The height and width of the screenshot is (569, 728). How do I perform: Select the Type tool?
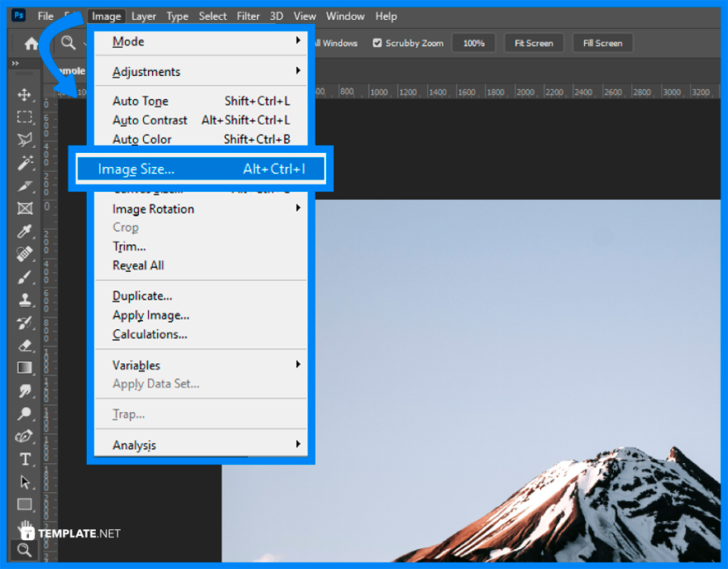pos(24,459)
